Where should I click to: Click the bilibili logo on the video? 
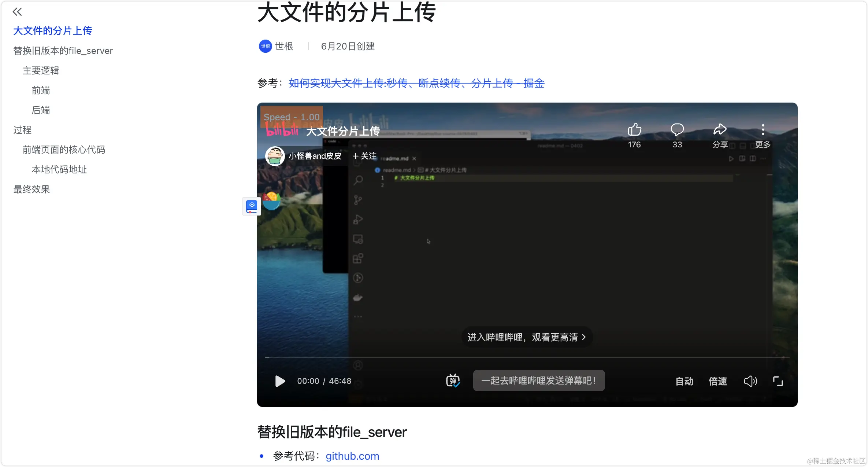coord(282,130)
